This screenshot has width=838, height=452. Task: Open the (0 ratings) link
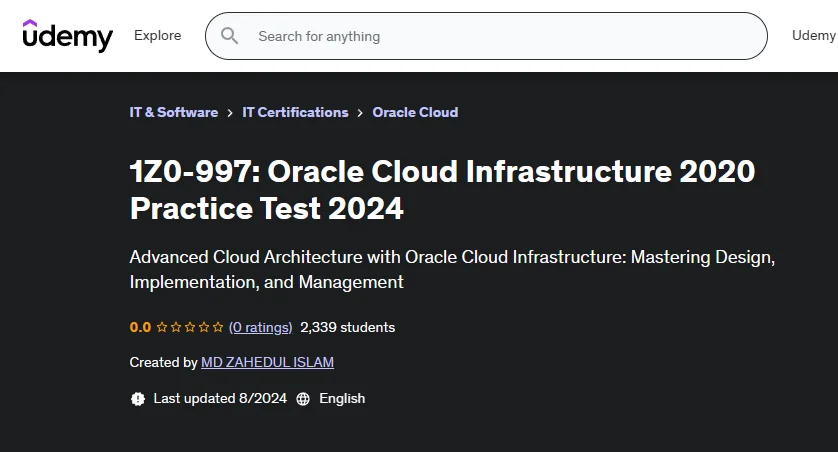coord(261,327)
